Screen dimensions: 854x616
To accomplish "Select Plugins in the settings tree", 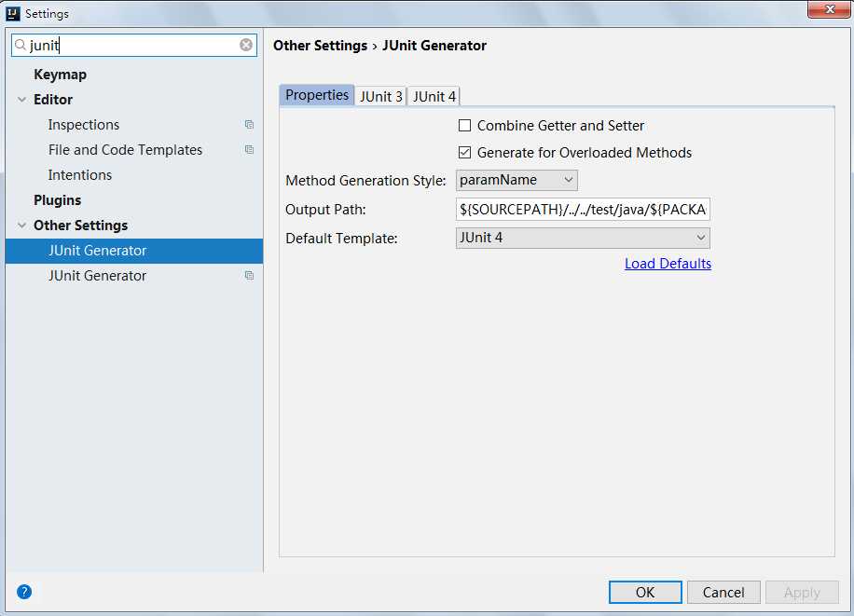I will (57, 200).
